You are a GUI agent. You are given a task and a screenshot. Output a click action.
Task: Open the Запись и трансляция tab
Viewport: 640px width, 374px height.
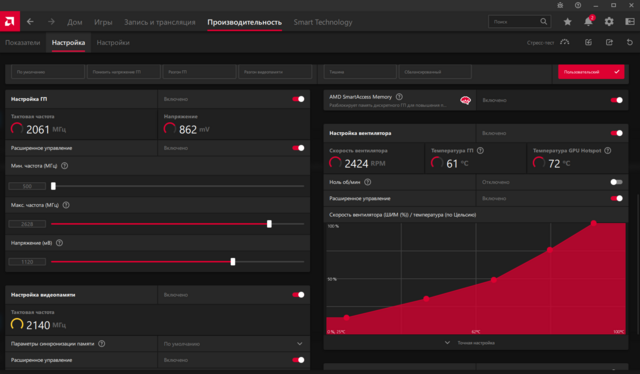click(160, 22)
